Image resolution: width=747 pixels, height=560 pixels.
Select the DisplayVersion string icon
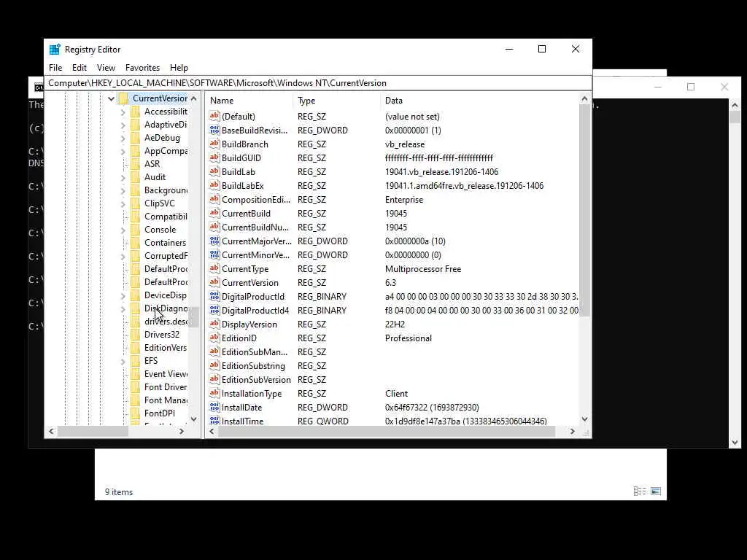click(x=214, y=324)
